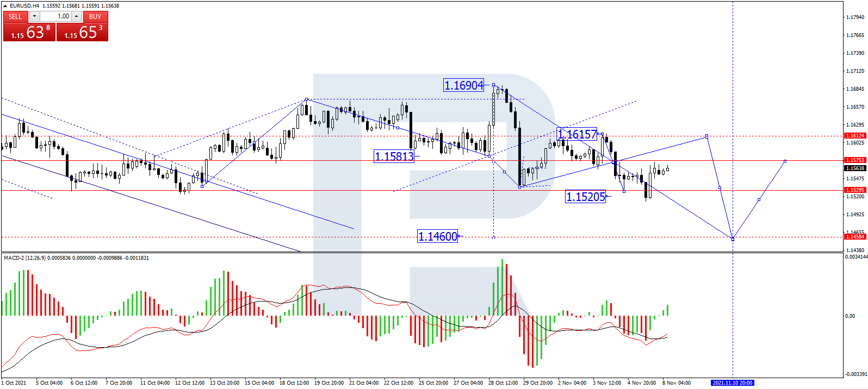This screenshot has width=868, height=389.
Task: Click the 1.15295 red price tag
Action: click(x=854, y=190)
